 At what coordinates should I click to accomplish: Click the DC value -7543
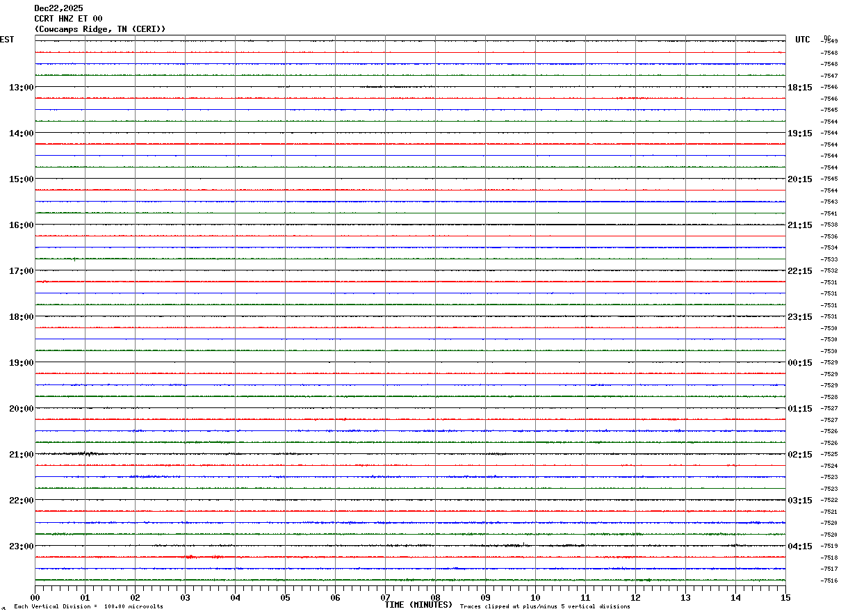coord(828,202)
